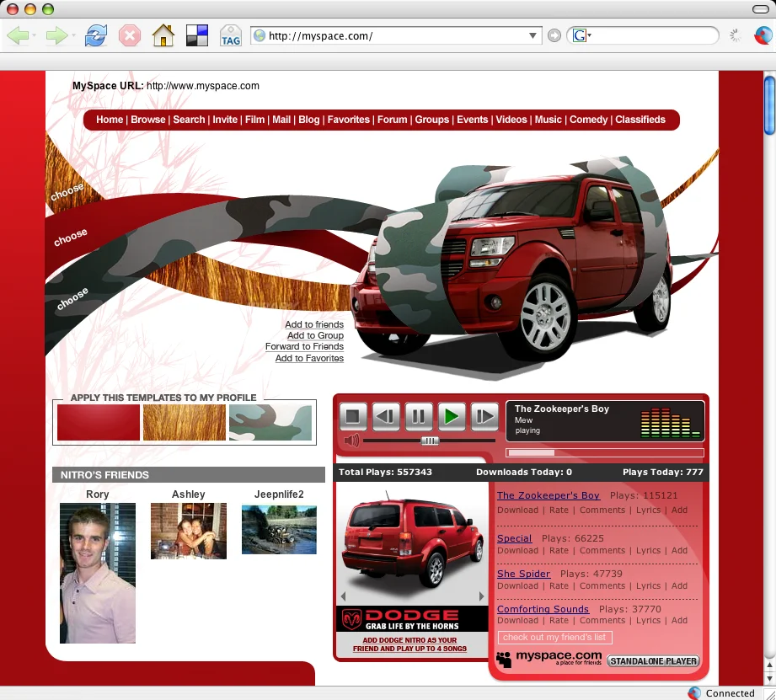Play the Comforting Sounds song link
The image size is (776, 700).
(543, 609)
